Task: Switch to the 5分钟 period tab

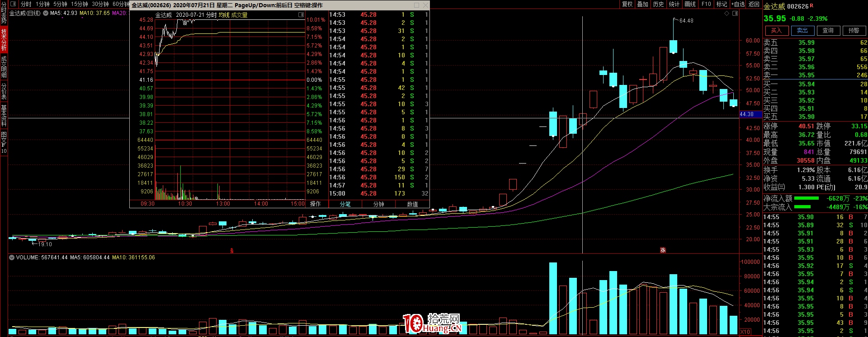Action: click(x=60, y=4)
